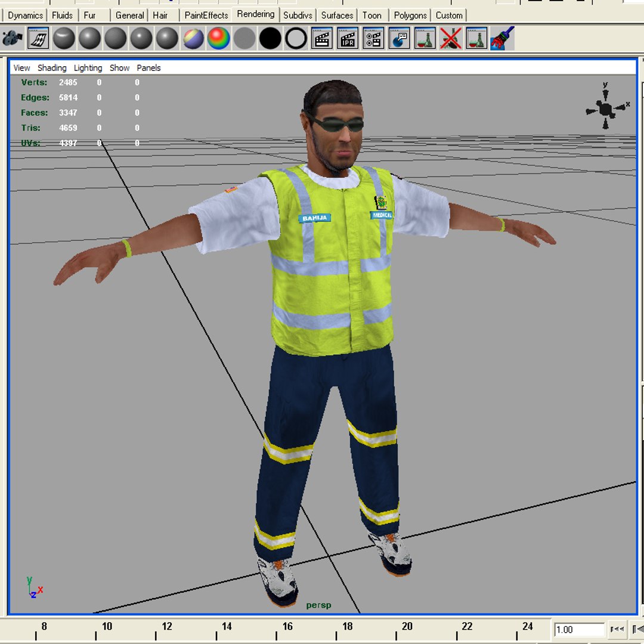Jump to frame 16 on the time slider
The height and width of the screenshot is (644, 644).
click(287, 626)
